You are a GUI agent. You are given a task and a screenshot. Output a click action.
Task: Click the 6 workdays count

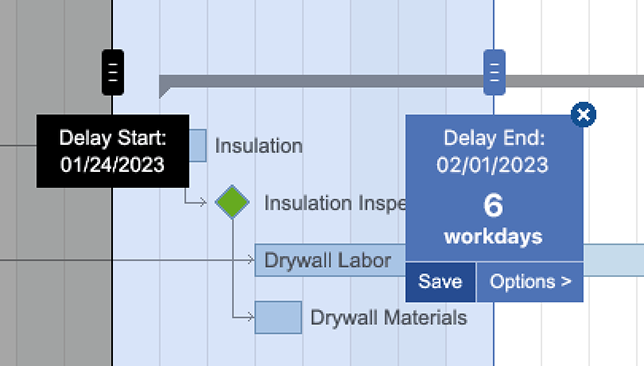[493, 220]
